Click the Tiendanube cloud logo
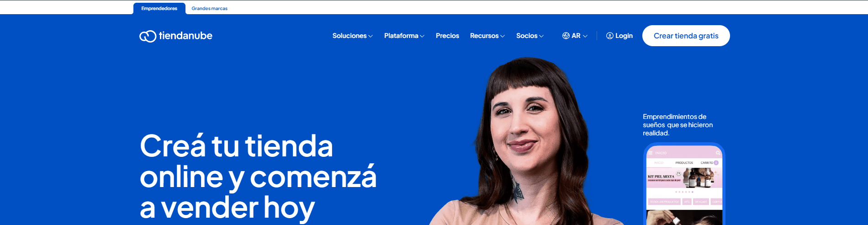Viewport: 868px width, 225px height. 148,36
